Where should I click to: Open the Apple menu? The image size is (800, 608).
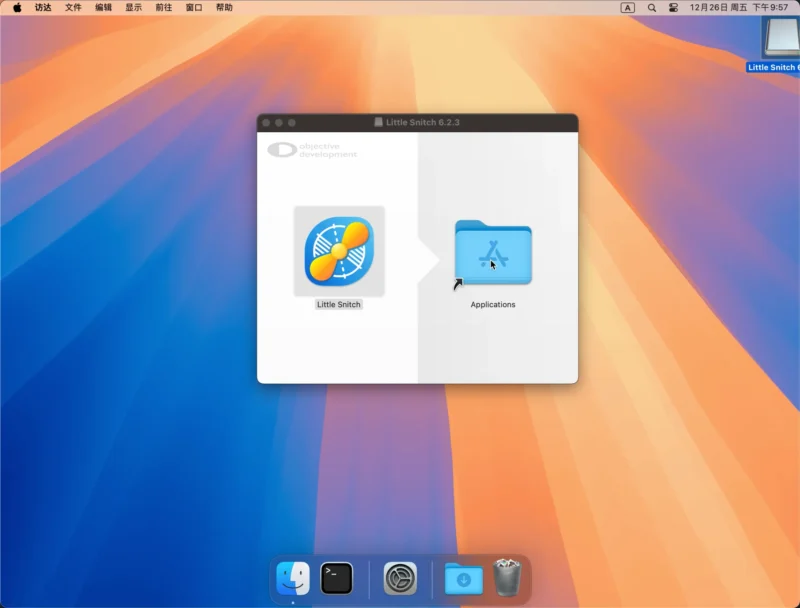point(17,7)
